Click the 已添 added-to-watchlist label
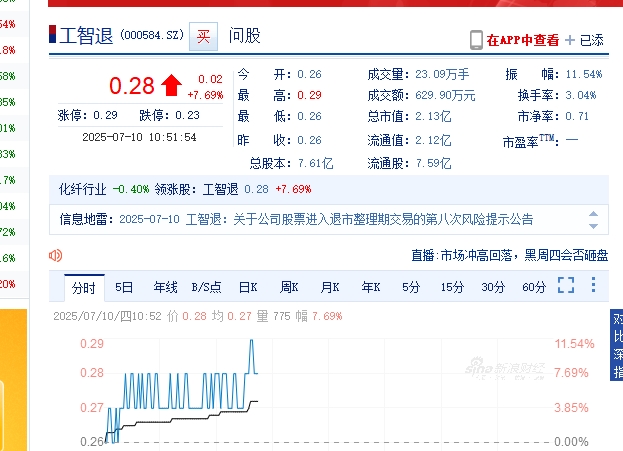The height and width of the screenshot is (451, 623). tap(592, 40)
